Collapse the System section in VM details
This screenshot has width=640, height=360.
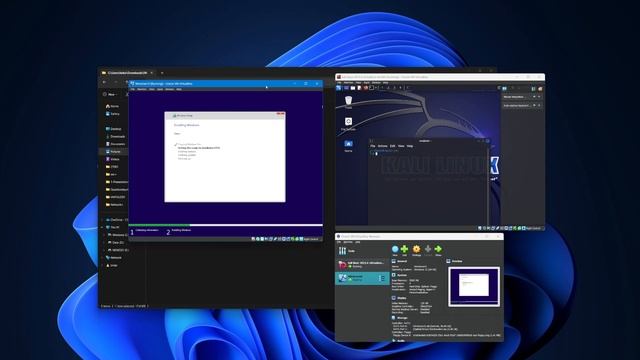[x=399, y=275]
